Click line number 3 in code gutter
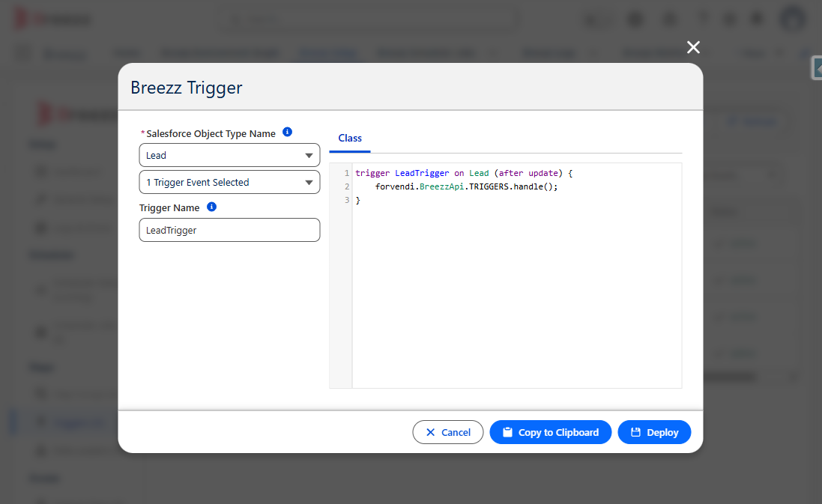 click(x=346, y=200)
